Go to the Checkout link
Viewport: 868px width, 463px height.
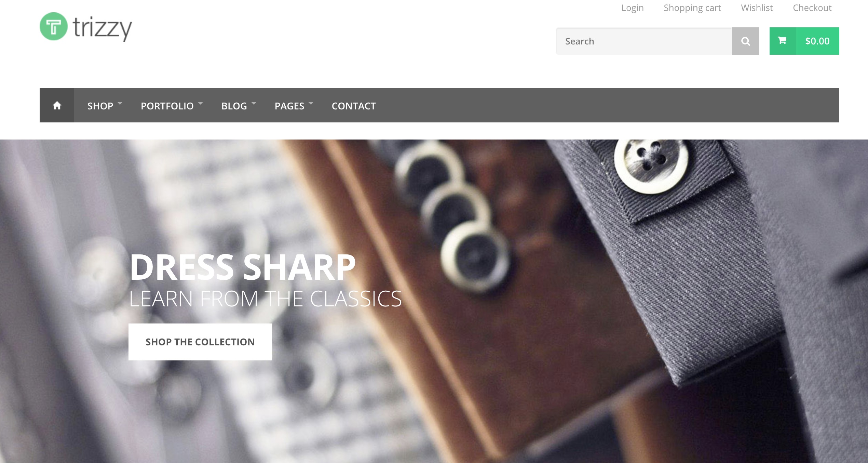coord(812,8)
